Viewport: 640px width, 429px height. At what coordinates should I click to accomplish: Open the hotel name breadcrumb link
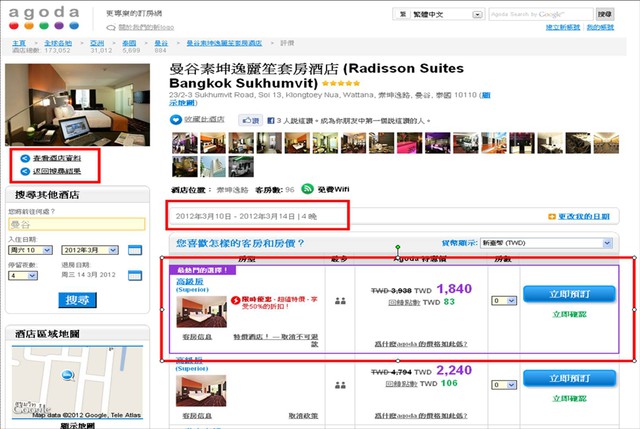(x=224, y=43)
